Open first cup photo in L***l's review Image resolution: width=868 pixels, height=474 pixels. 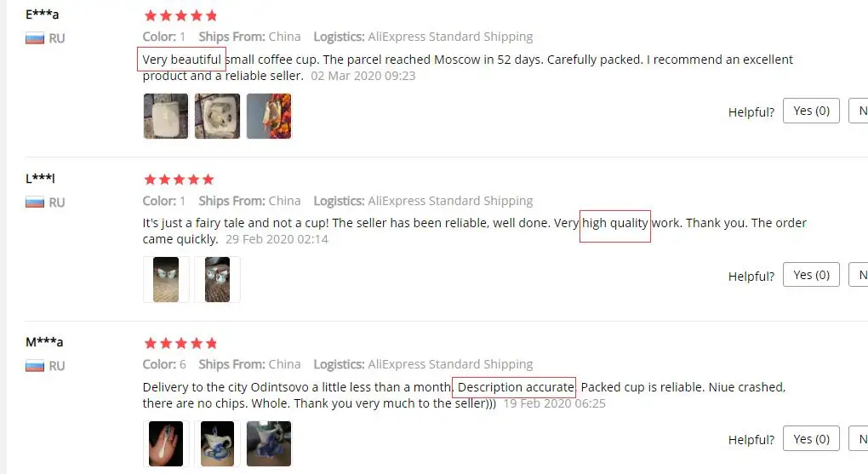tap(166, 280)
